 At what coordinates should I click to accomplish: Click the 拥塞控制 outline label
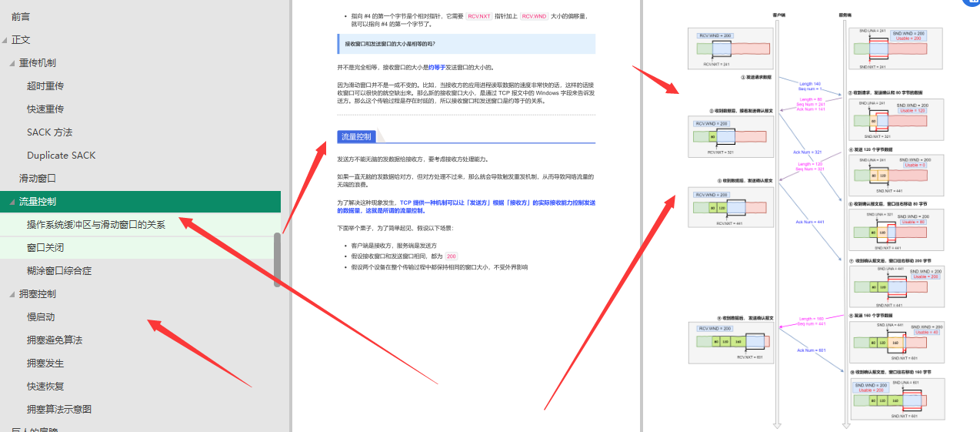(x=38, y=293)
